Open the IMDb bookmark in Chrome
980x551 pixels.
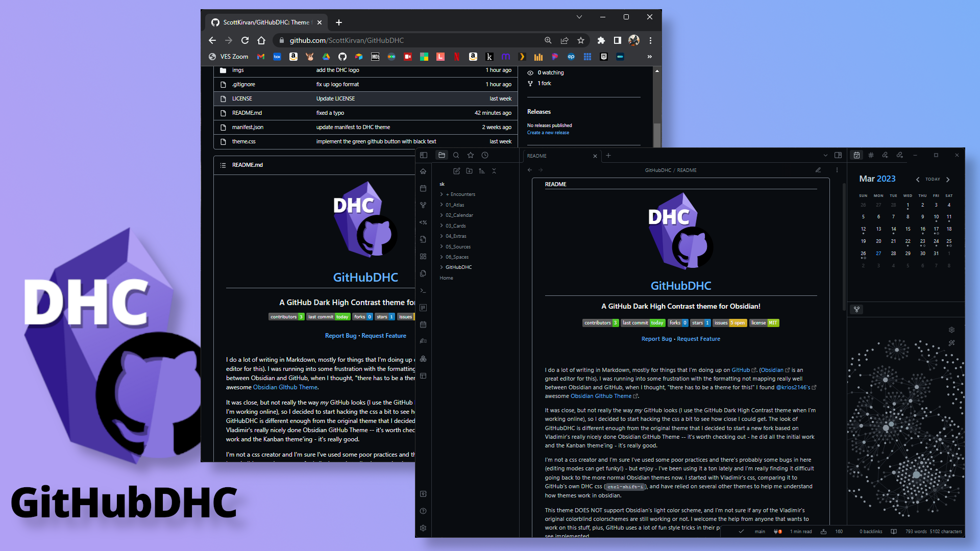(375, 57)
